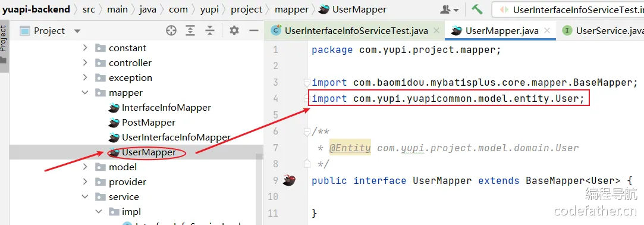Viewport: 644px width, 225px height.
Task: Click mapper in the breadcrumb path
Action: pos(291,10)
